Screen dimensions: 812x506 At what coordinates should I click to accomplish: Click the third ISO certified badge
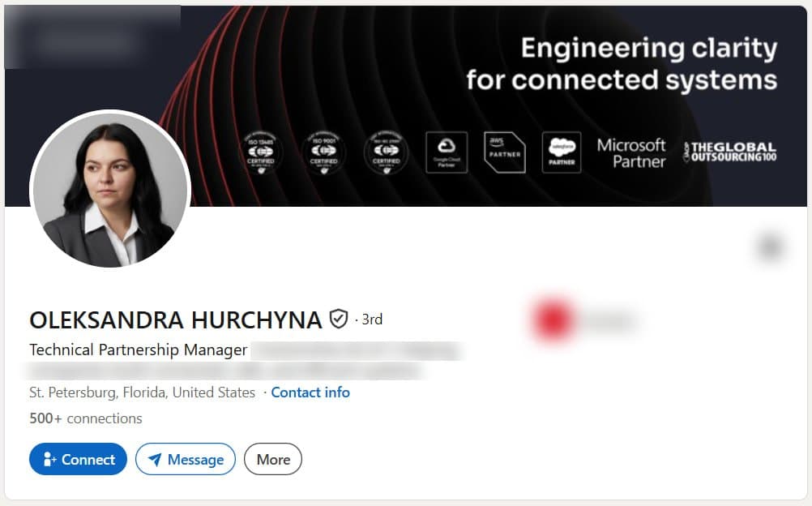[x=387, y=152]
